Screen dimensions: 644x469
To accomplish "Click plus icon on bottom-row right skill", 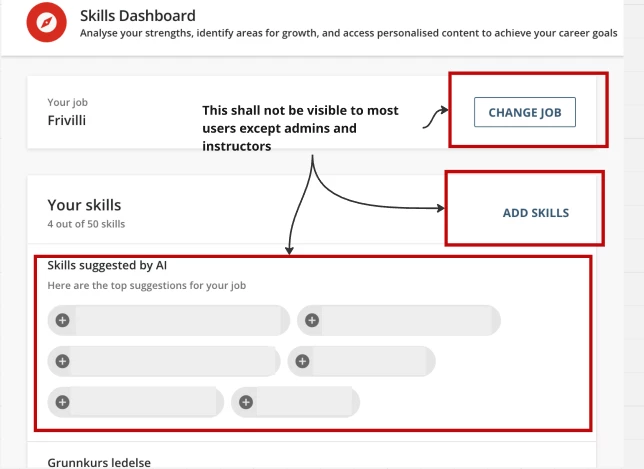I will tap(246, 402).
